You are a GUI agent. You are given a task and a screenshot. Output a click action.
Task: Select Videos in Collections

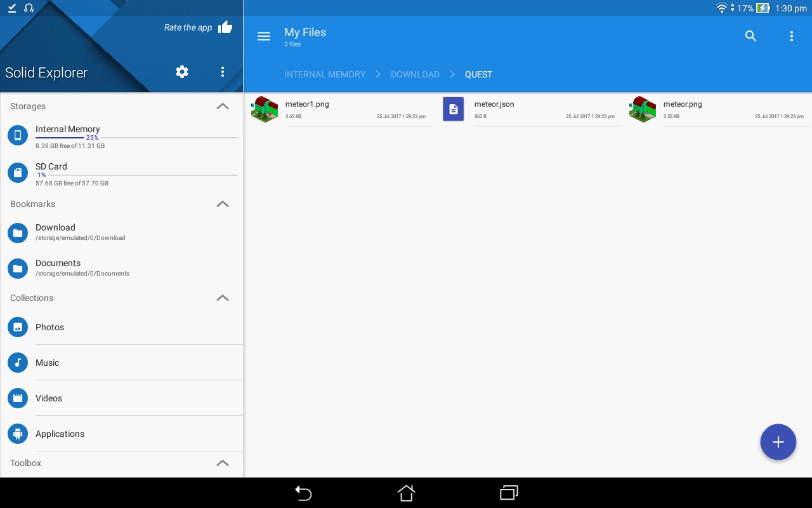[x=49, y=398]
